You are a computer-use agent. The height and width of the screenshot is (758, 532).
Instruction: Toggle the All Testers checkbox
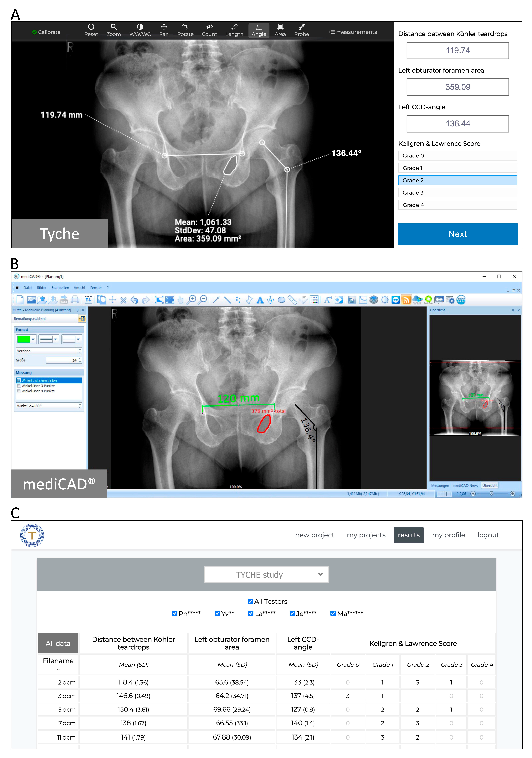pos(250,602)
